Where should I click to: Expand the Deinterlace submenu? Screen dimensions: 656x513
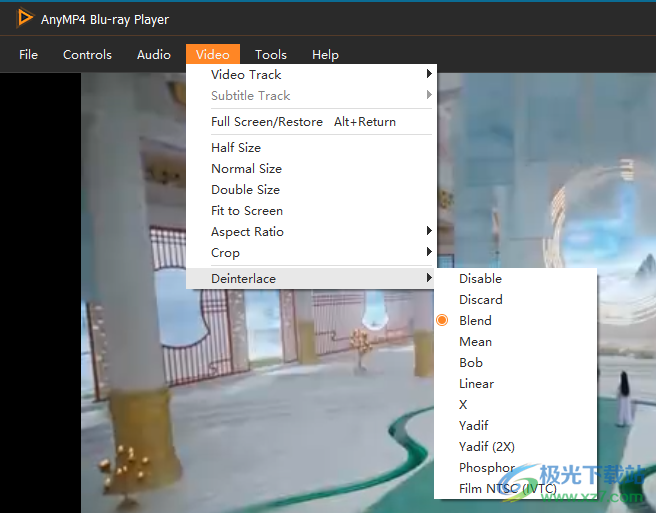311,278
